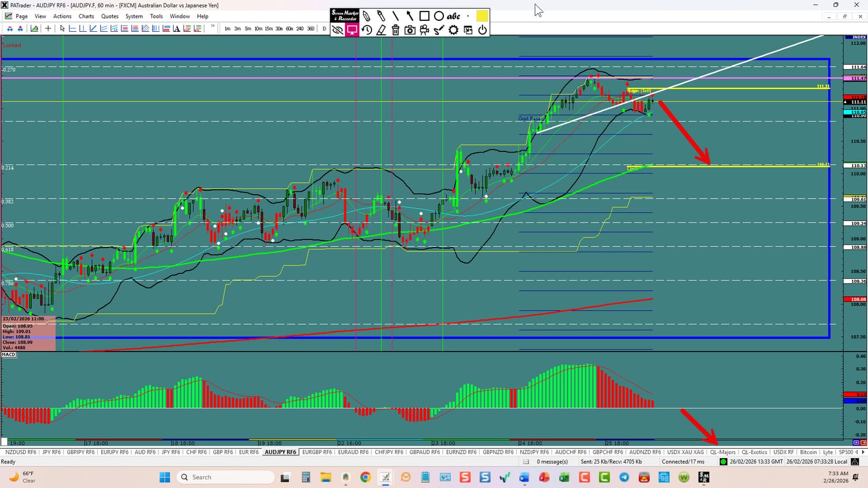The height and width of the screenshot is (488, 868).
Task: Toggle the pink screen draw mode button
Action: click(352, 30)
